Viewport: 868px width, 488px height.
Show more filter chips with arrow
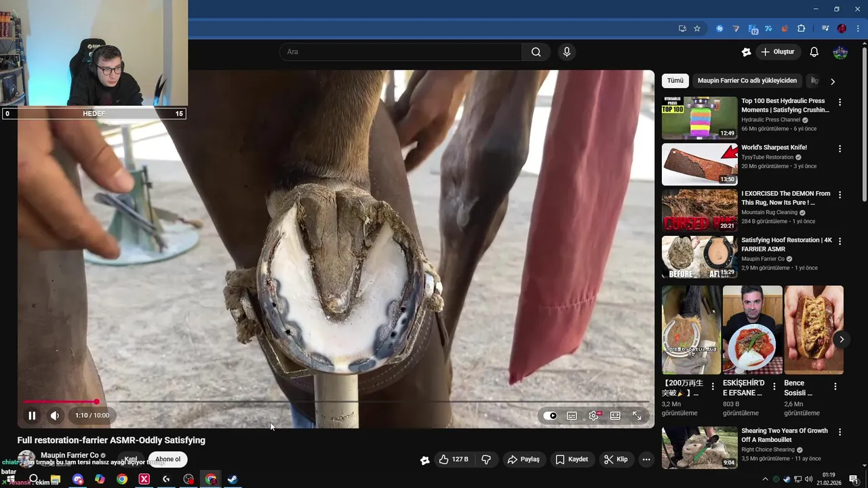pyautogui.click(x=833, y=81)
